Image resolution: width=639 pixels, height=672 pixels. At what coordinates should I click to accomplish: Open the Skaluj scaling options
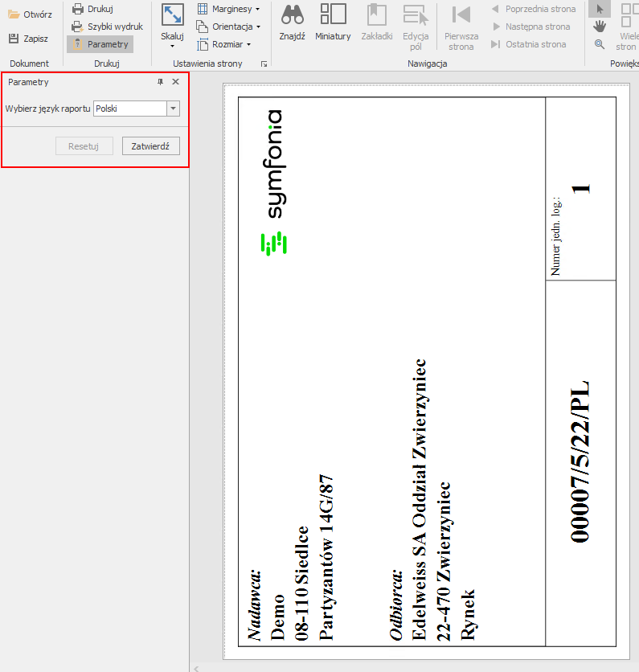click(x=172, y=26)
